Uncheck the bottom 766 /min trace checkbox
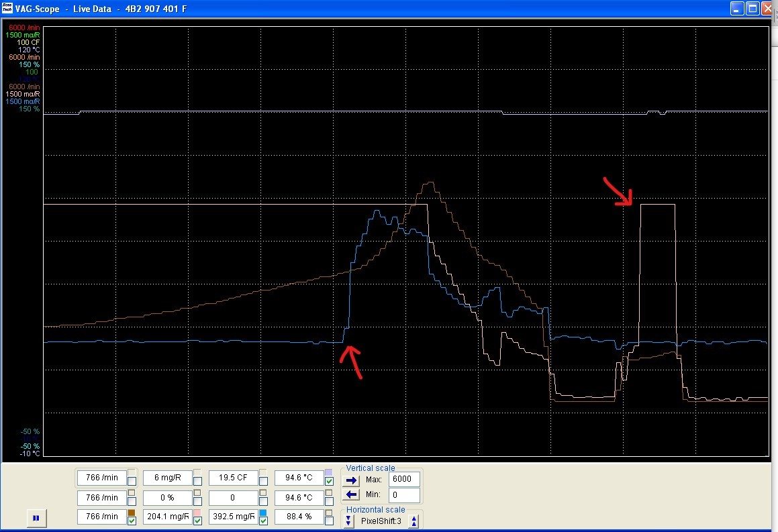 tap(132, 521)
